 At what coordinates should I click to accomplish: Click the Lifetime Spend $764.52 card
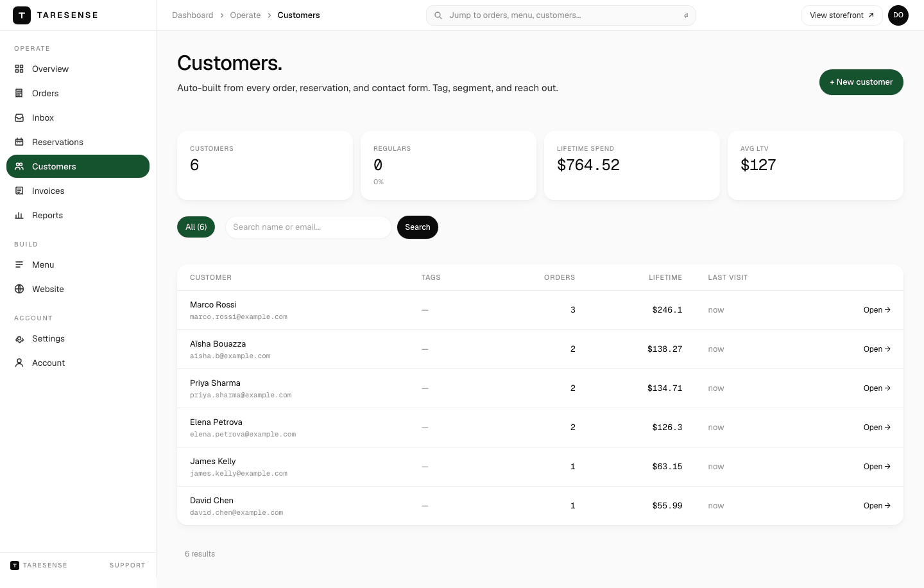point(632,166)
